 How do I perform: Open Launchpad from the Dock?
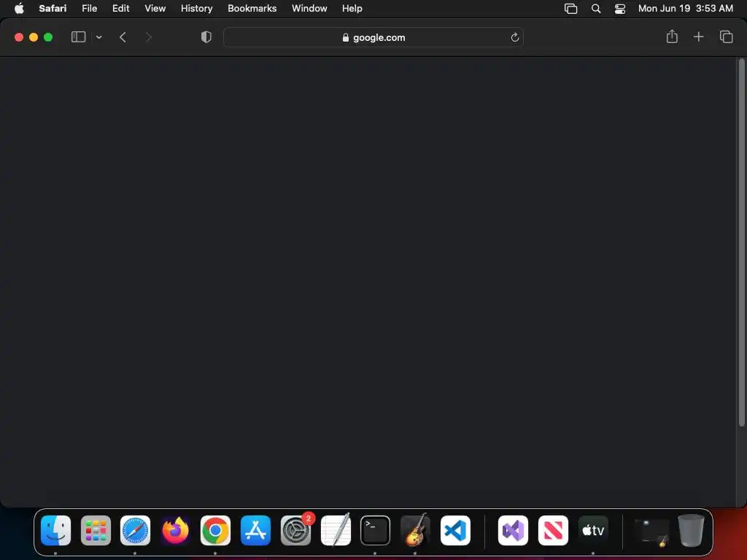coord(96,530)
